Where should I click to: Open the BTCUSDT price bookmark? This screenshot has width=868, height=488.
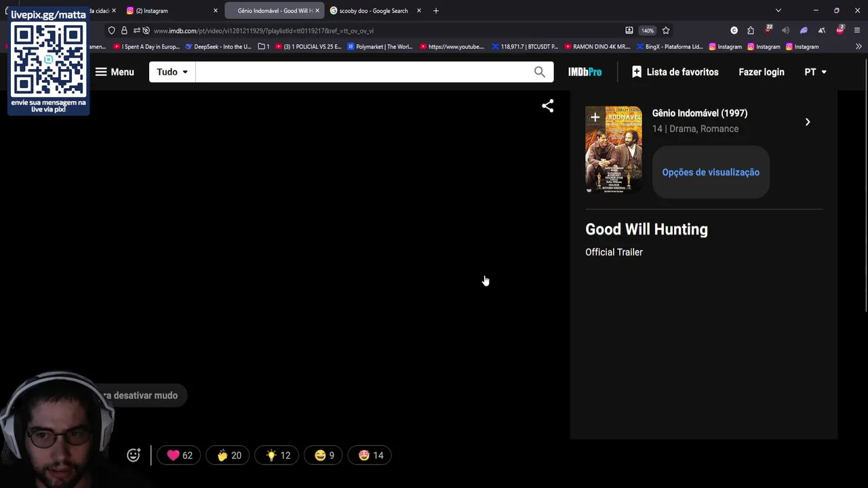(525, 47)
